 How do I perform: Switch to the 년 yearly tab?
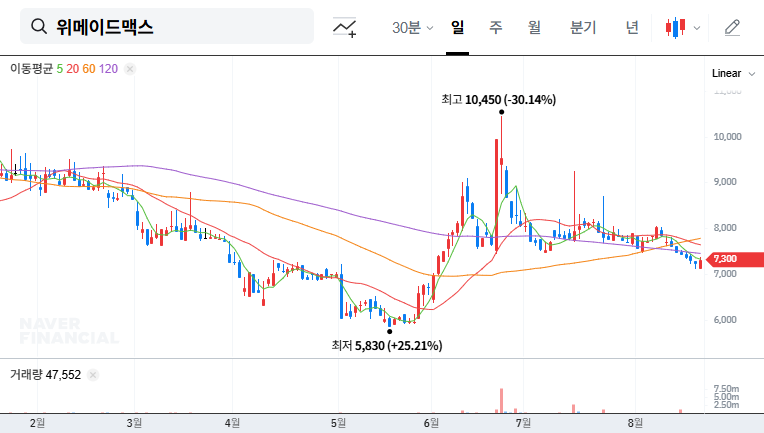(632, 27)
